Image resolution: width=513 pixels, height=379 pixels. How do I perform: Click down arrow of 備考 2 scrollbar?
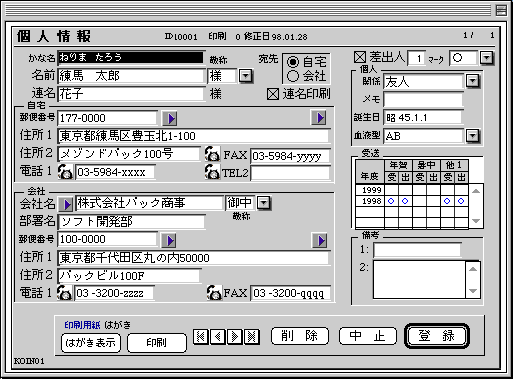pyautogui.click(x=473, y=291)
